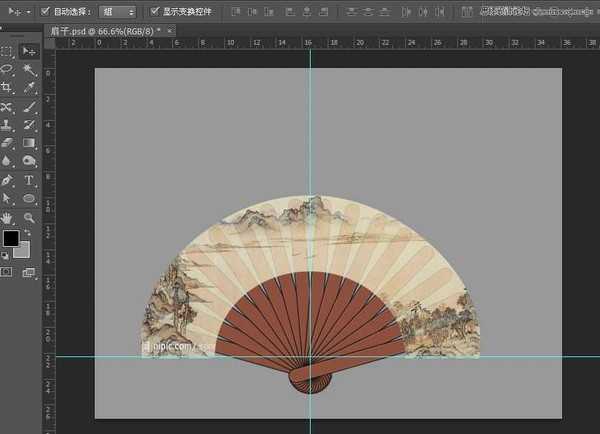Select the Rectangular Marquee tool
Viewport: 600px width, 434px height.
tap(7, 51)
